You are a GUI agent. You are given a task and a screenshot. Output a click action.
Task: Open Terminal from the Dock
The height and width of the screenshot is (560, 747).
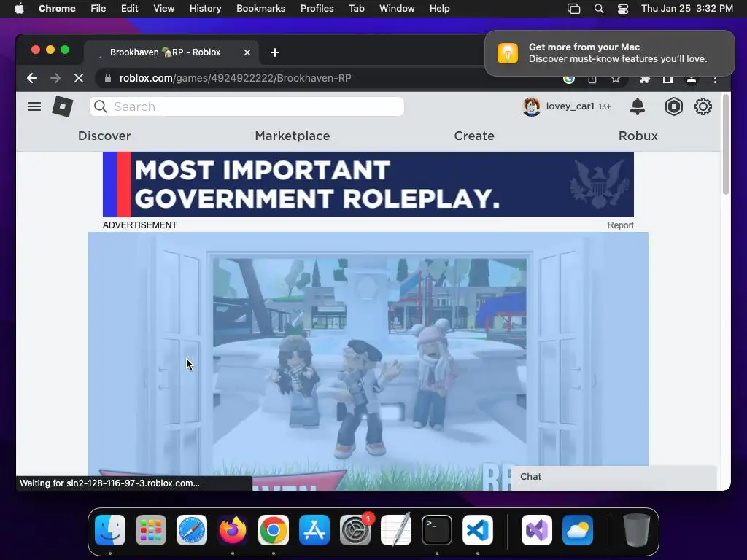click(x=437, y=530)
